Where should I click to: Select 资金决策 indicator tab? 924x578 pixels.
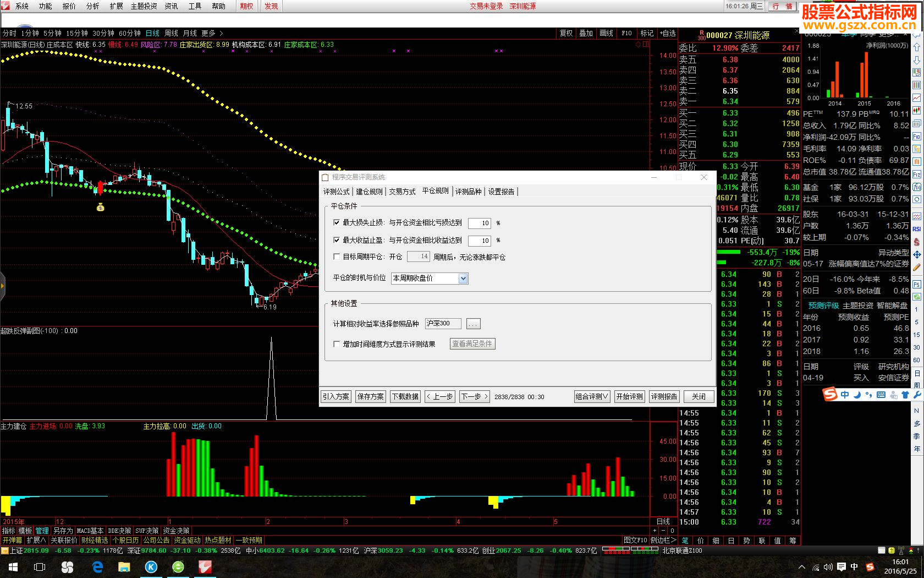tap(176, 531)
